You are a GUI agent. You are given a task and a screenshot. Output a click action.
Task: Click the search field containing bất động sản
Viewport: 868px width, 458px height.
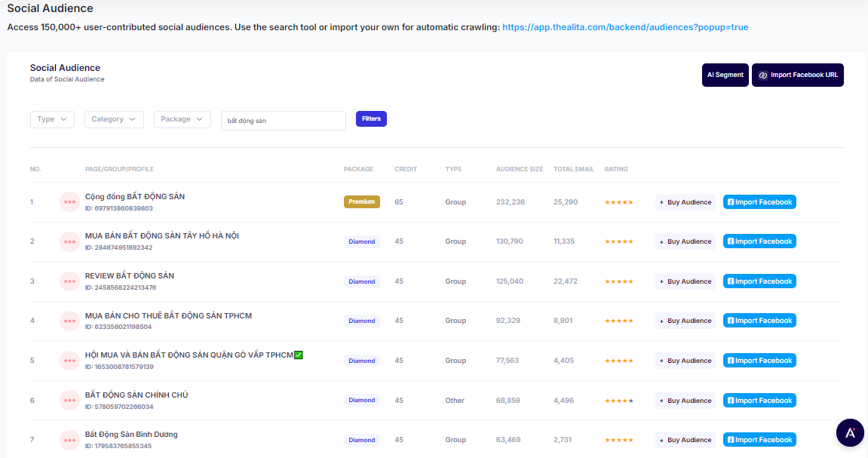[283, 121]
